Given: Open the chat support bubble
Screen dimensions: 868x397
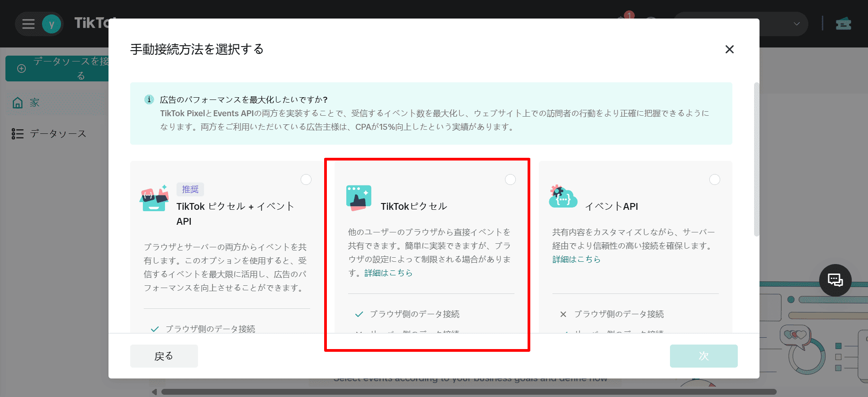Looking at the screenshot, I should point(835,280).
